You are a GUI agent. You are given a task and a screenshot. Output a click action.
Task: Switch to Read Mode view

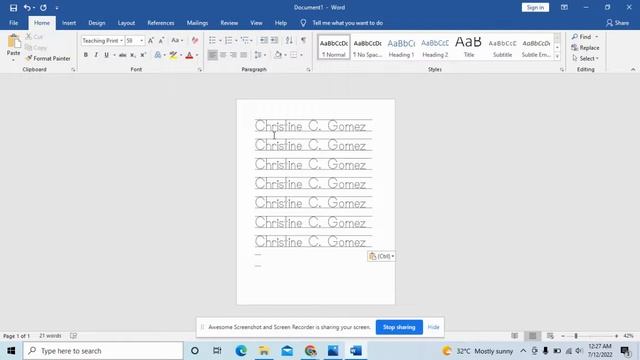(x=515, y=336)
